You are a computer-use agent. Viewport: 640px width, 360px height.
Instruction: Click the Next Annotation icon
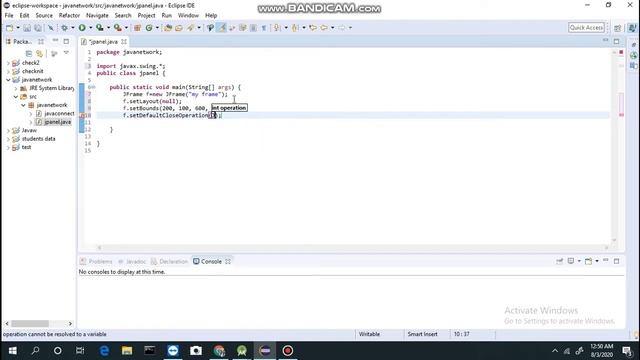pos(277,28)
